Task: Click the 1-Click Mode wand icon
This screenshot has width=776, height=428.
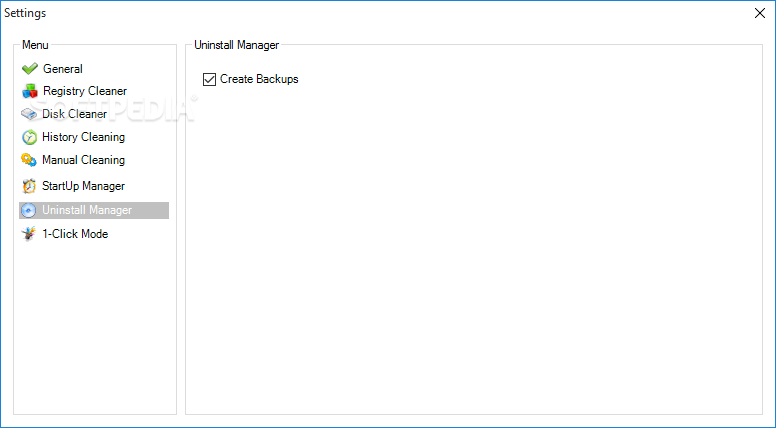Action: (x=29, y=234)
